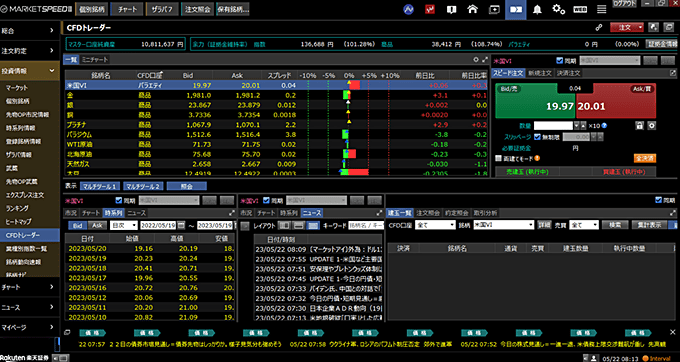The height and width of the screenshot is (362, 680).
Task: Open the CFD口座 全て dropdown
Action: [435, 225]
